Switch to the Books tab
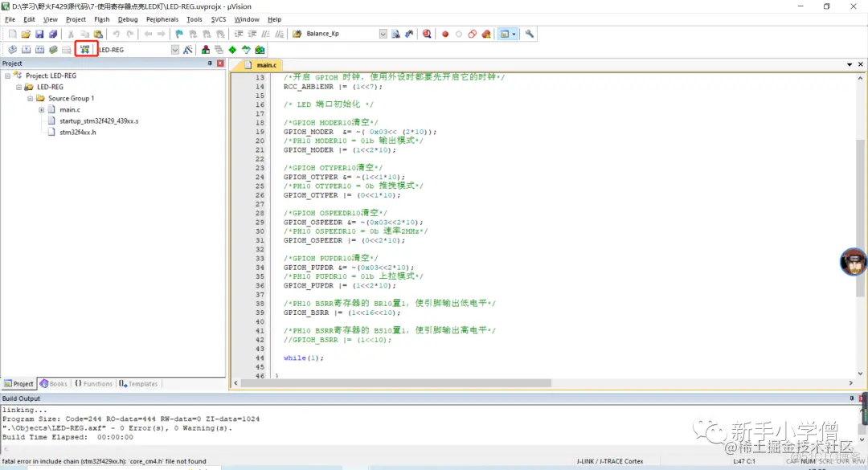Screen dimensions: 868x470 [x=53, y=384]
